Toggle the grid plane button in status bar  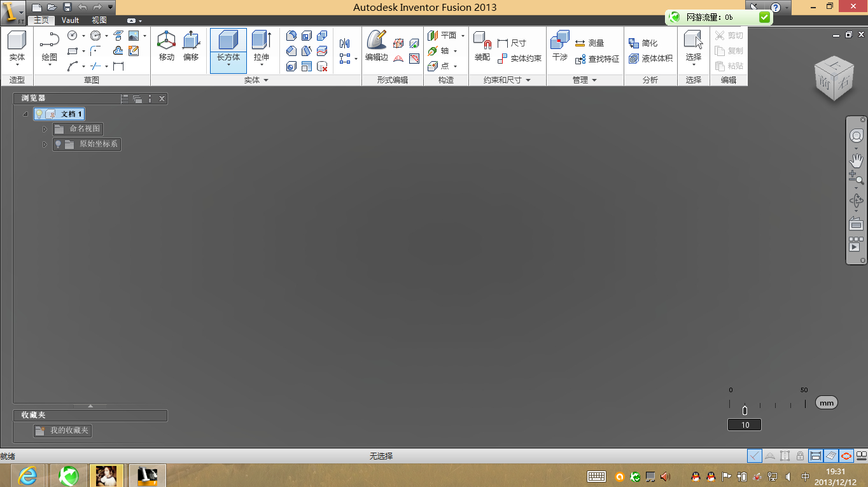tap(831, 456)
